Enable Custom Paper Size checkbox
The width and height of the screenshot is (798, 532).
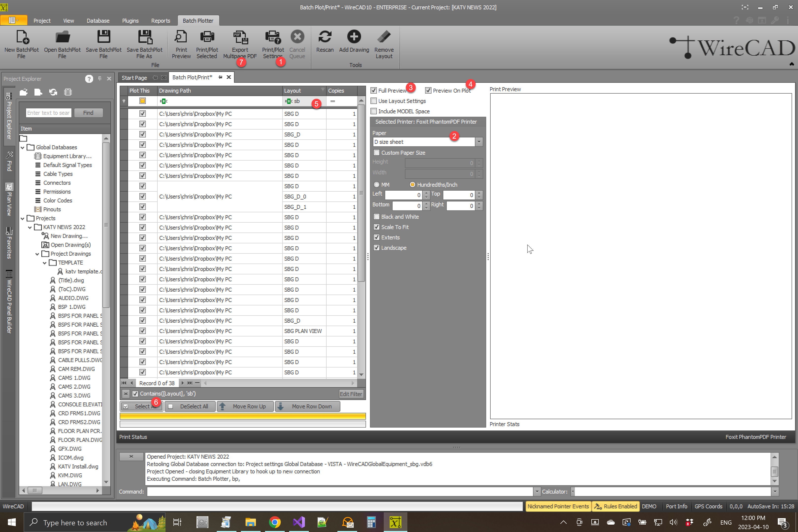(377, 153)
